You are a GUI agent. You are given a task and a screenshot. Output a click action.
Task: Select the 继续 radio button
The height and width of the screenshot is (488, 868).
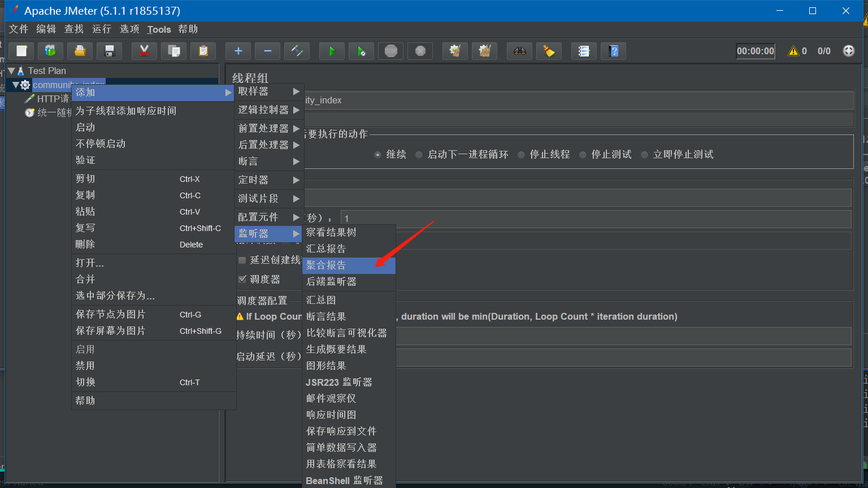(377, 155)
